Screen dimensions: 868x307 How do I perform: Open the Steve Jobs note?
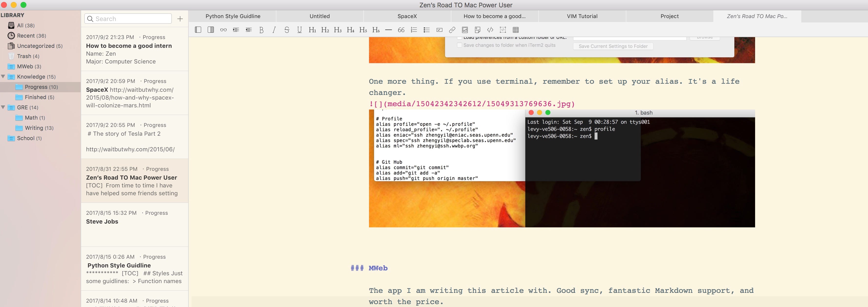pyautogui.click(x=134, y=225)
